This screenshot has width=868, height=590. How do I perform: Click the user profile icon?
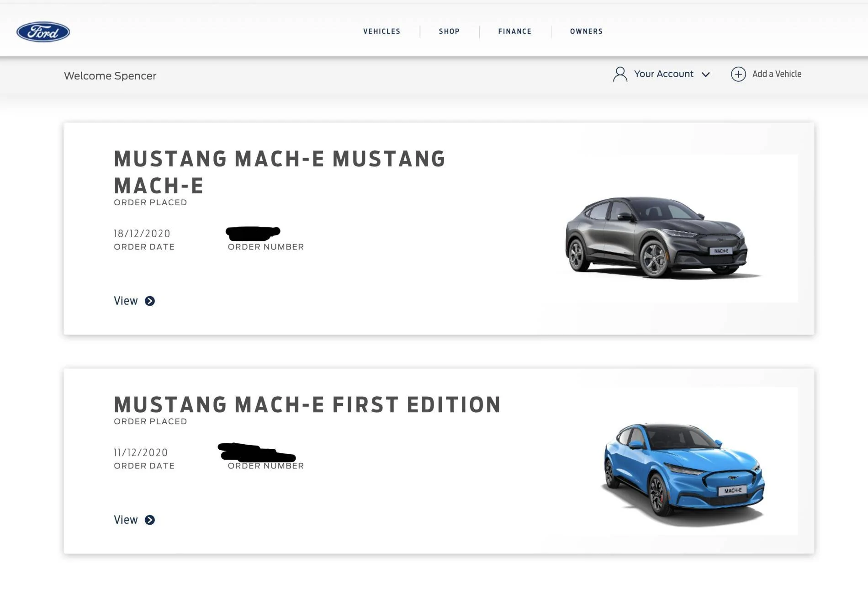620,74
